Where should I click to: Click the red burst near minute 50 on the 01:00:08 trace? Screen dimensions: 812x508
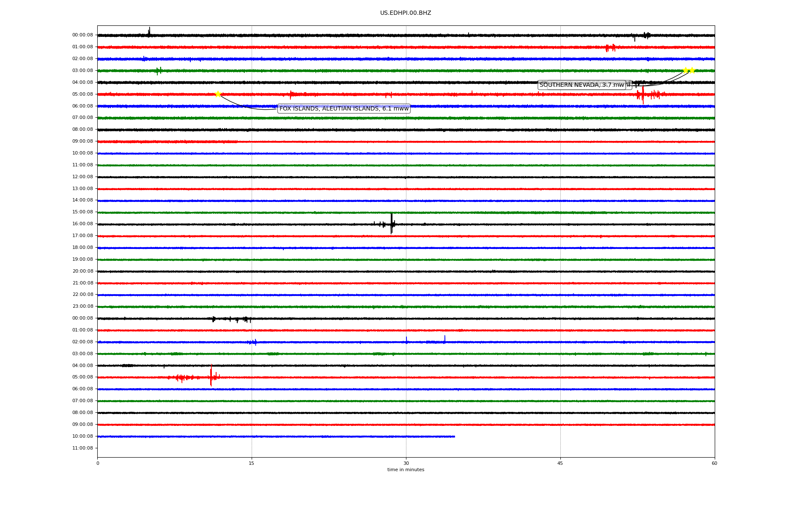coord(610,48)
